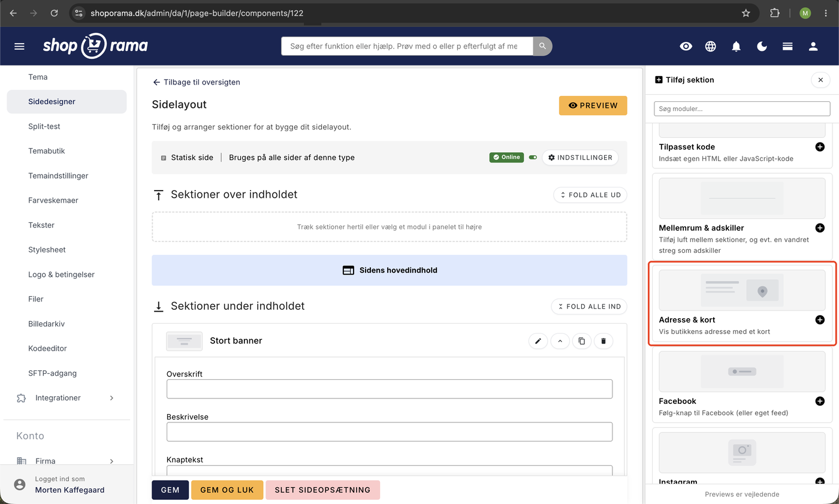Click FOLD ALLE UD button
The image size is (839, 504).
tap(590, 195)
